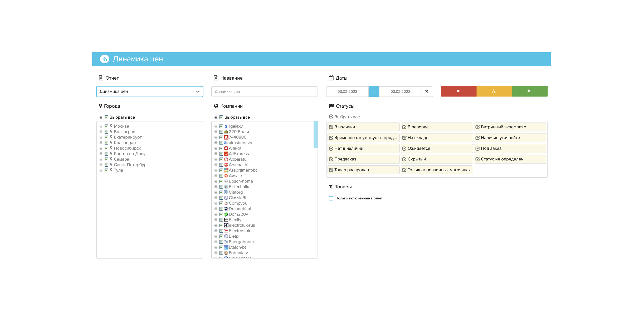Click the Elecity logo icon
The height and width of the screenshot is (316, 644).
point(226,220)
